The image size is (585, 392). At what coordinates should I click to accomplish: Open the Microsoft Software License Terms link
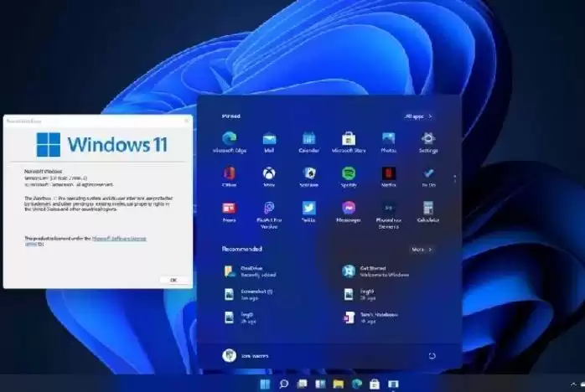coord(119,239)
